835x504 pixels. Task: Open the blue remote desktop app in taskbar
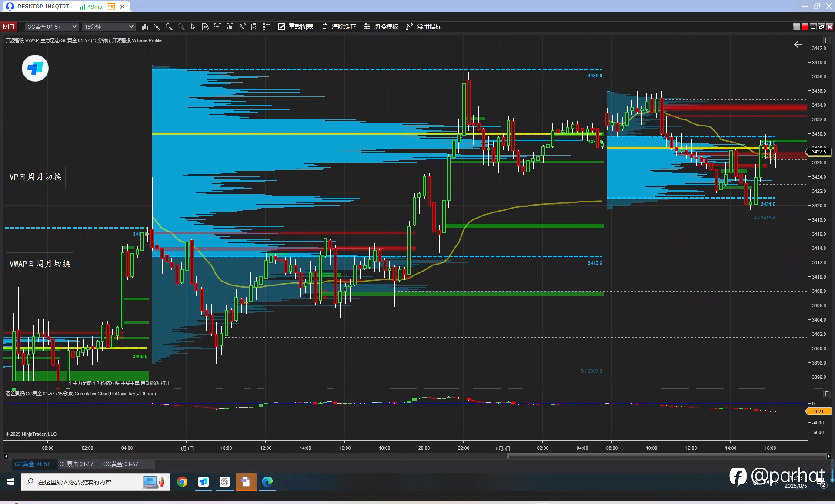point(204,482)
